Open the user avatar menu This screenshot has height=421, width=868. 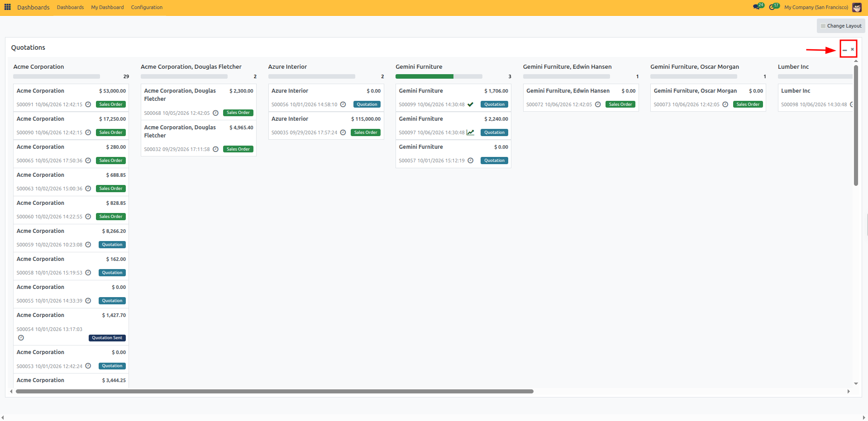tap(857, 7)
